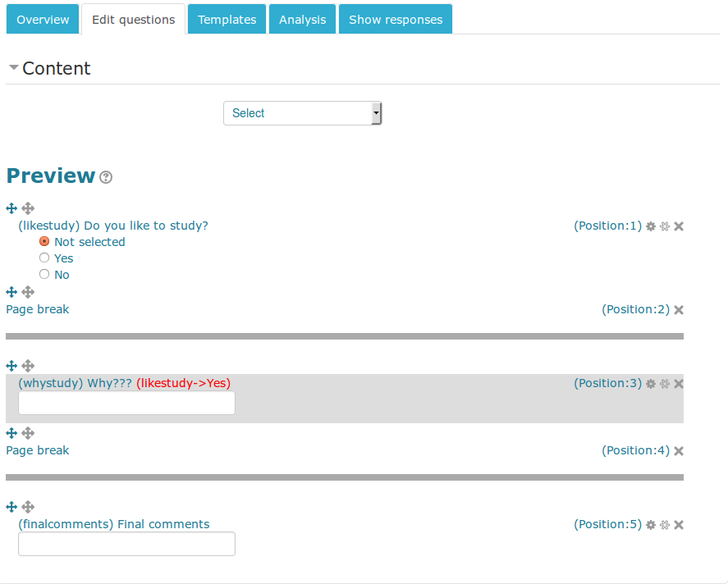728x584 pixels.
Task: Click the '(Position:2)' text
Action: tap(635, 309)
